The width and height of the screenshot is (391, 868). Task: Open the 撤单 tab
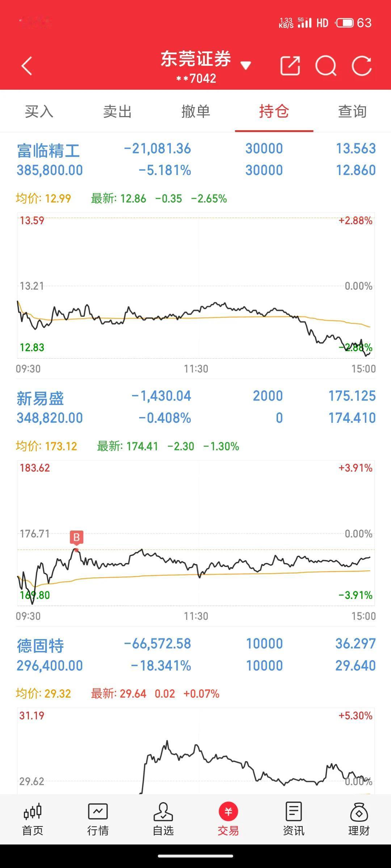pos(196,111)
